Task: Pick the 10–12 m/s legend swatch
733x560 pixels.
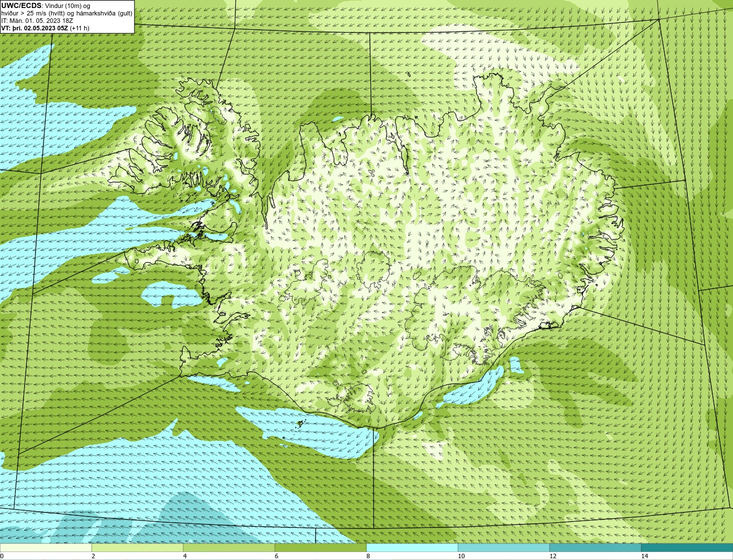Action: (x=504, y=547)
